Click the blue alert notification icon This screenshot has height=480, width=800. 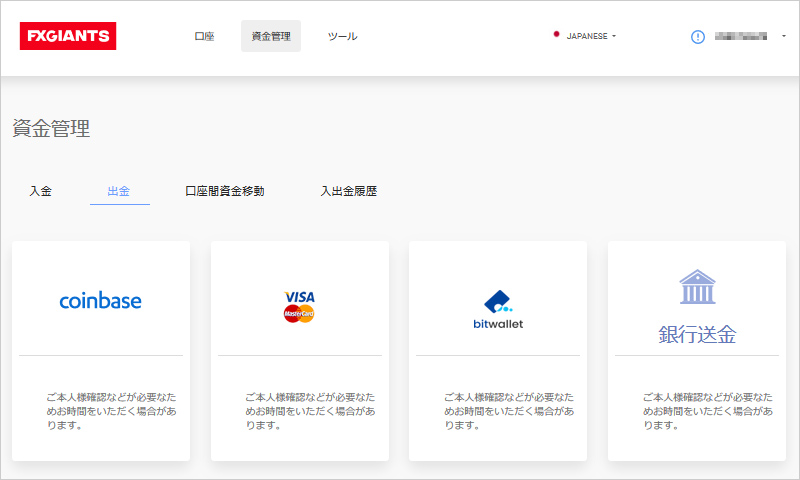pos(697,37)
